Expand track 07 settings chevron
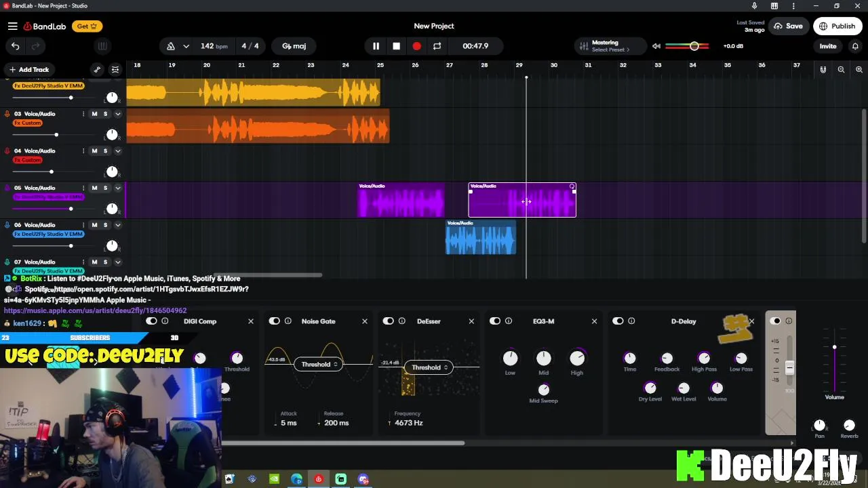This screenshot has height=488, width=868. coord(117,262)
